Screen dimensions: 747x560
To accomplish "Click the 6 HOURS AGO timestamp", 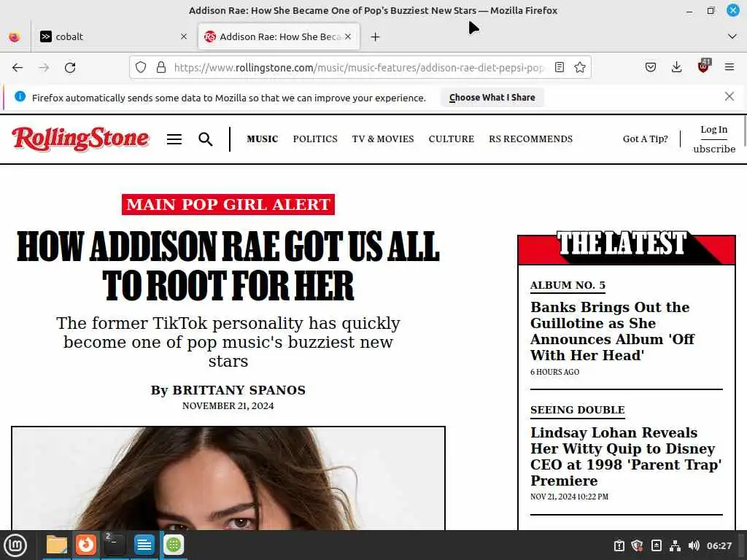I will point(554,372).
